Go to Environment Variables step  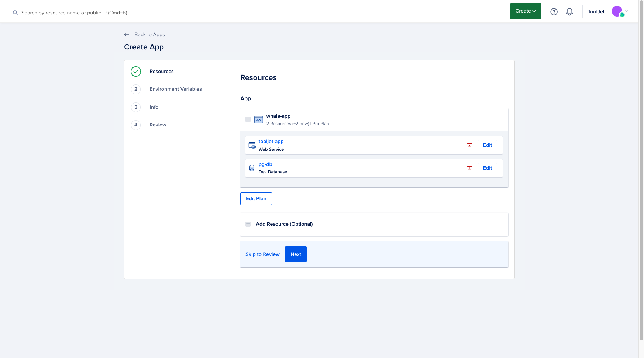point(175,89)
